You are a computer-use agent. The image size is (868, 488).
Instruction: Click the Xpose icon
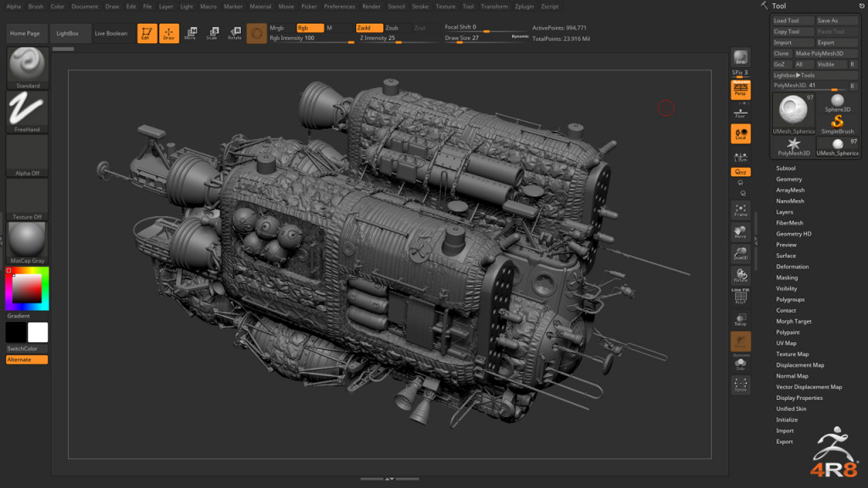pos(740,385)
